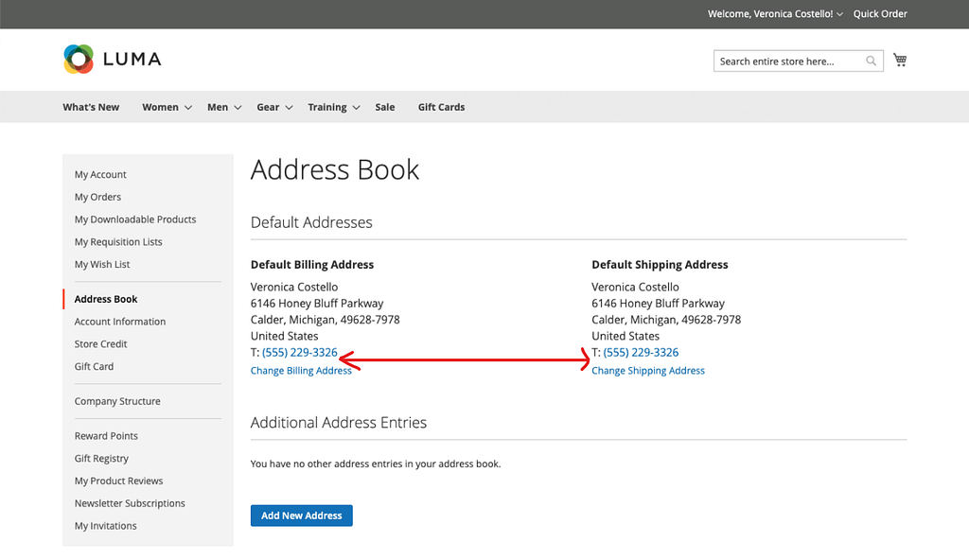969x560 pixels.
Task: Click the billing address phone number link
Action: (300, 353)
